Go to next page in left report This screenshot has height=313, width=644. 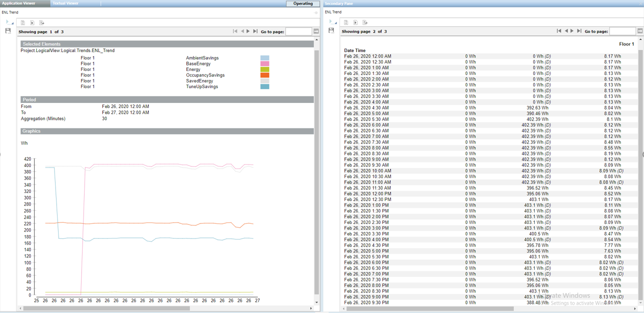tap(248, 31)
